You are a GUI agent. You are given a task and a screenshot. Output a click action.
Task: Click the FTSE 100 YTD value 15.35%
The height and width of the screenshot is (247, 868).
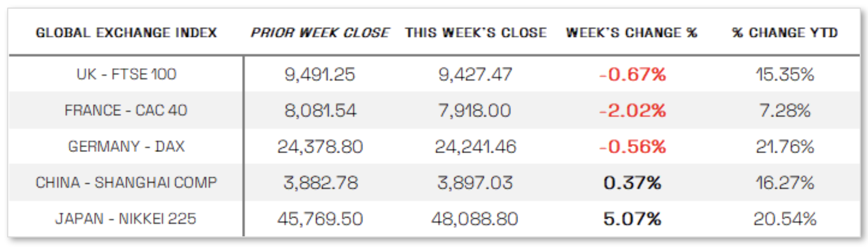pyautogui.click(x=785, y=74)
